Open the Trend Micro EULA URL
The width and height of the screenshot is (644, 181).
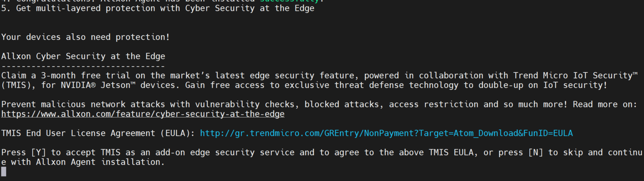(386, 133)
